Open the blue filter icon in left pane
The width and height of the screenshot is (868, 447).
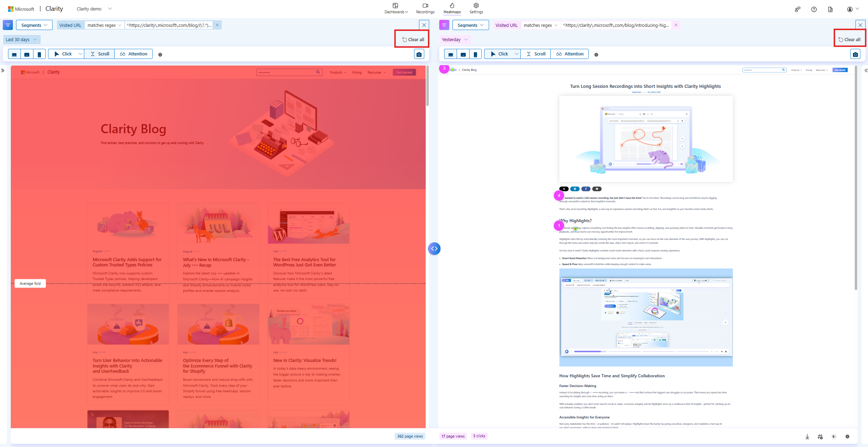coord(8,25)
